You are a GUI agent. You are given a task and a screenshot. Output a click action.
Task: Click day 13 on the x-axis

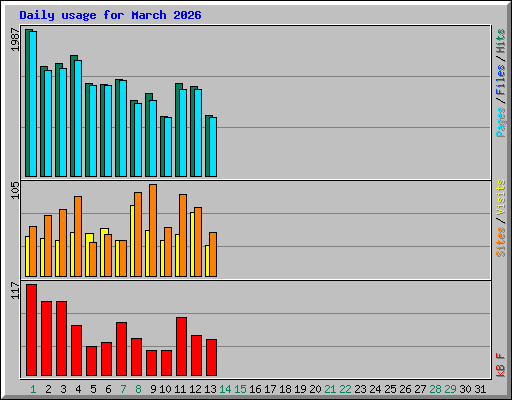[210, 389]
